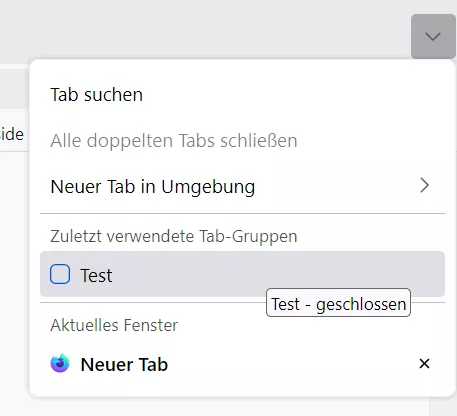Expand the arrow beside Neuer Tab in Umgebung
Viewport: 457px width, 416px height.
click(424, 185)
